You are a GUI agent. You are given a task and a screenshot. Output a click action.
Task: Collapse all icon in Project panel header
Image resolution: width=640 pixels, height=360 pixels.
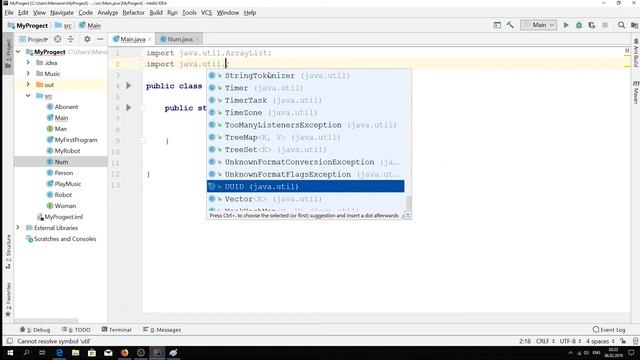(x=71, y=39)
